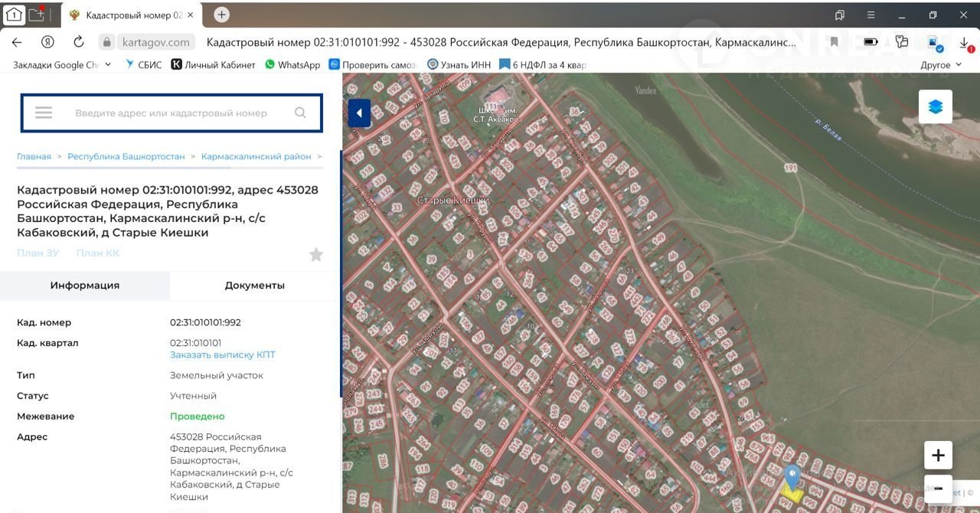Open the hamburger menu in search box

coord(44,113)
